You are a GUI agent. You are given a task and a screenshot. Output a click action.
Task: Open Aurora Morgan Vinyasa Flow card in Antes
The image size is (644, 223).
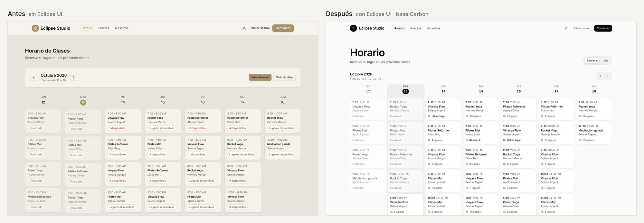coord(123,174)
